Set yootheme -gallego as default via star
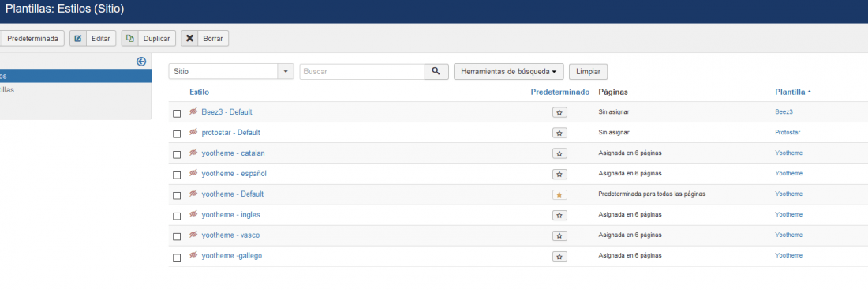 click(x=559, y=257)
